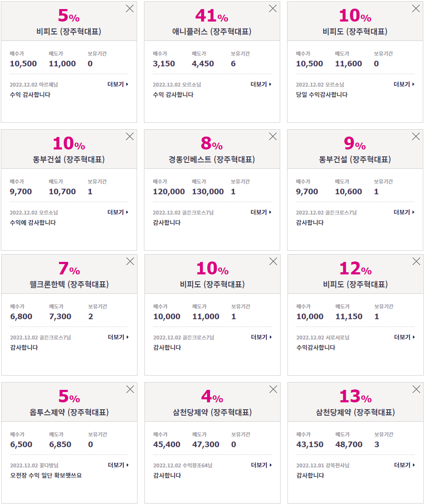Viewport: 425px width, 504px height.
Task: Open the 당일 수익감사합니다 comment
Action: click(x=322, y=94)
